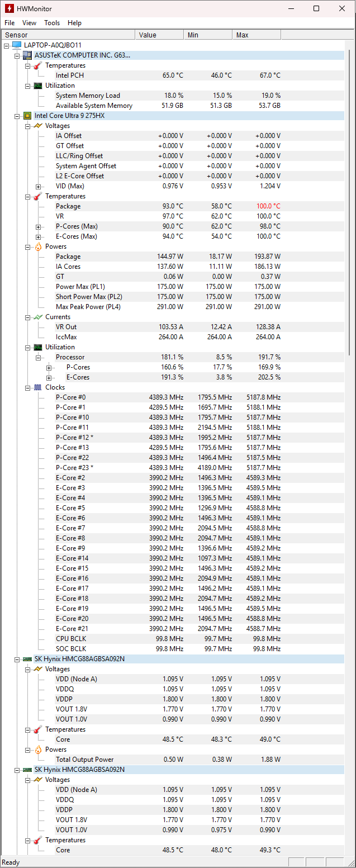Click the Clocks icon
356x868 pixels.
(x=37, y=387)
